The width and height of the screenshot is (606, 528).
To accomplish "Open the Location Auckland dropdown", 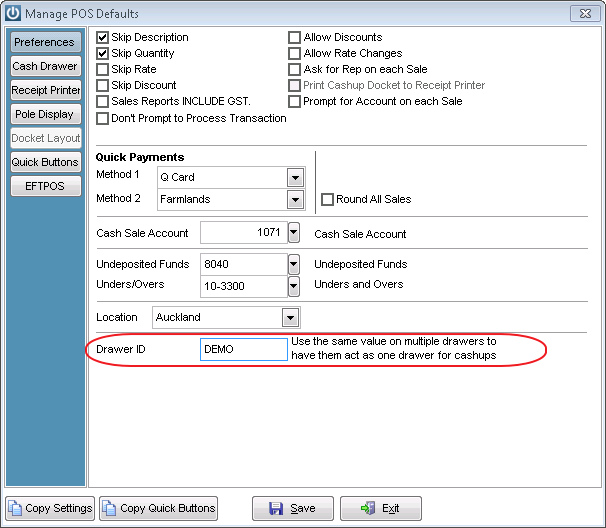I will tap(291, 318).
